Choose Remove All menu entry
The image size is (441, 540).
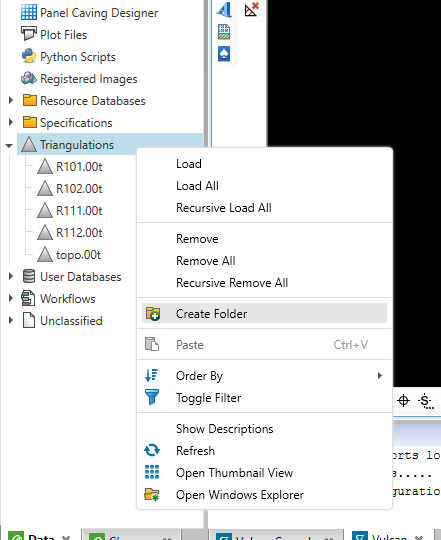point(264,261)
